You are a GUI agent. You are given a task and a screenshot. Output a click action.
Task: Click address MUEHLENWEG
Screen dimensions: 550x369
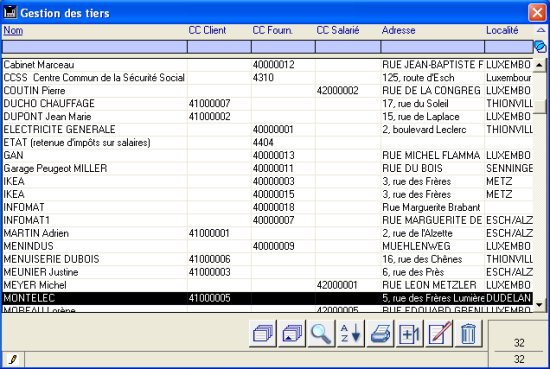click(416, 246)
